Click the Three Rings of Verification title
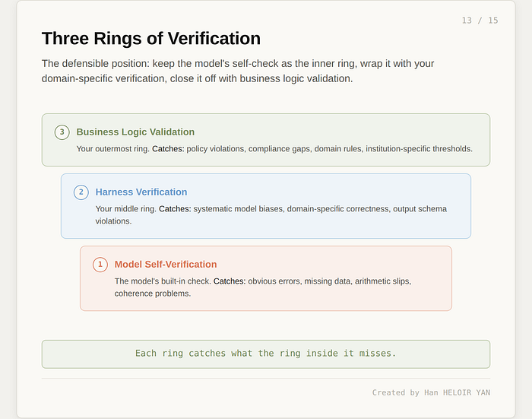 coord(151,38)
